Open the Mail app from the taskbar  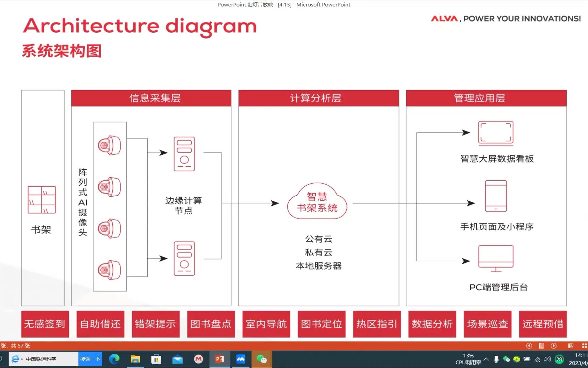pos(177,359)
